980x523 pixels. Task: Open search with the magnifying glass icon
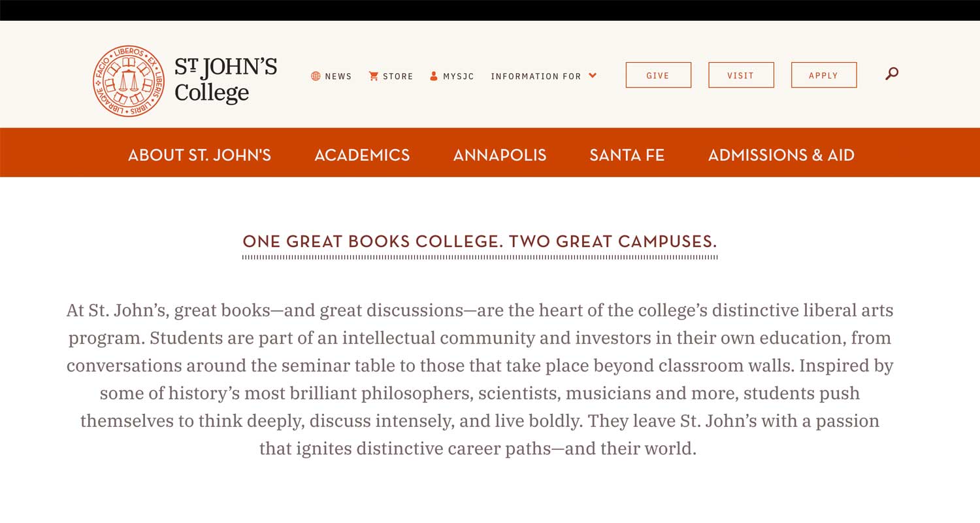[892, 74]
